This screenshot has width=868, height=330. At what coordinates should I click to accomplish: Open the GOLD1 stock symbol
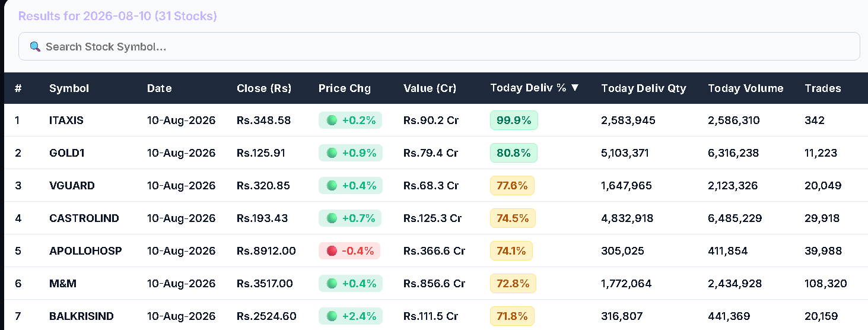[67, 153]
